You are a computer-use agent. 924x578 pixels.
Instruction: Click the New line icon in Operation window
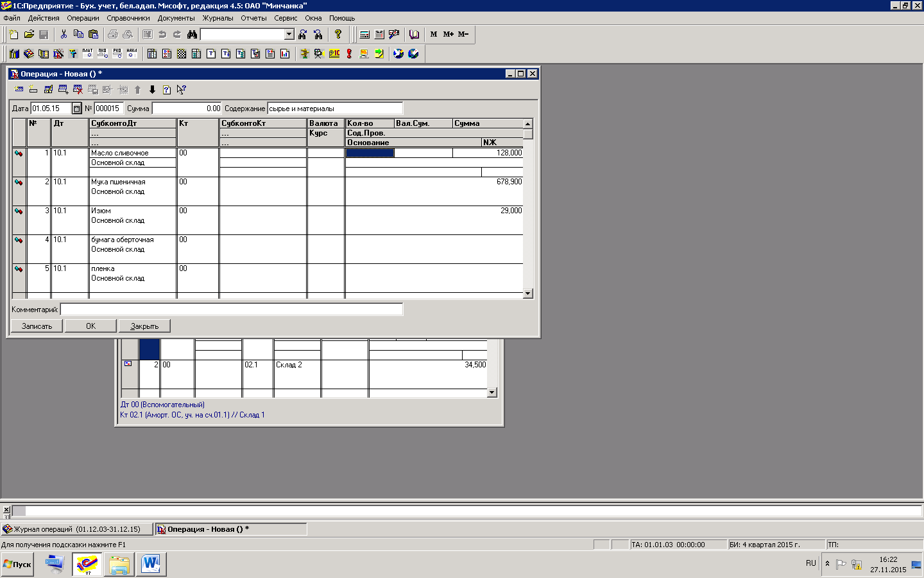pos(19,89)
